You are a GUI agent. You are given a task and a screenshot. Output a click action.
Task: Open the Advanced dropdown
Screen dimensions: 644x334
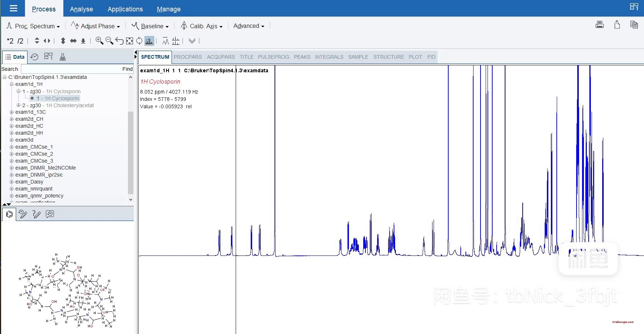point(249,26)
